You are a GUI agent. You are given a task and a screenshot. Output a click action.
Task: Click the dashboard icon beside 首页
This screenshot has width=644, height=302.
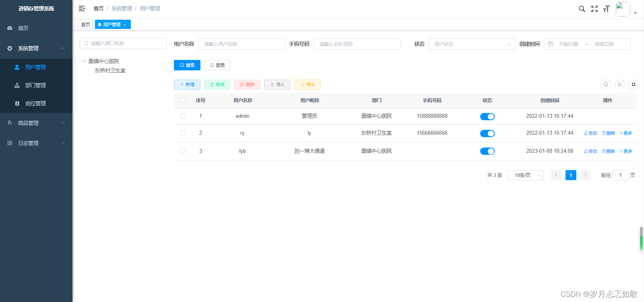[x=10, y=28]
